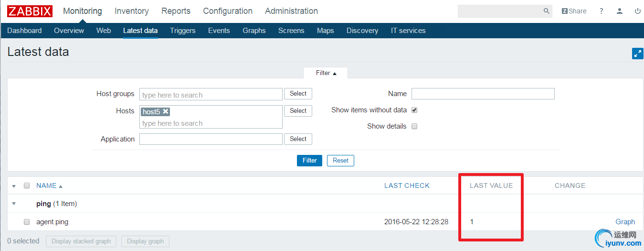Click the Name filter text field
Viewport: 644px width, 251px height.
pos(483,94)
